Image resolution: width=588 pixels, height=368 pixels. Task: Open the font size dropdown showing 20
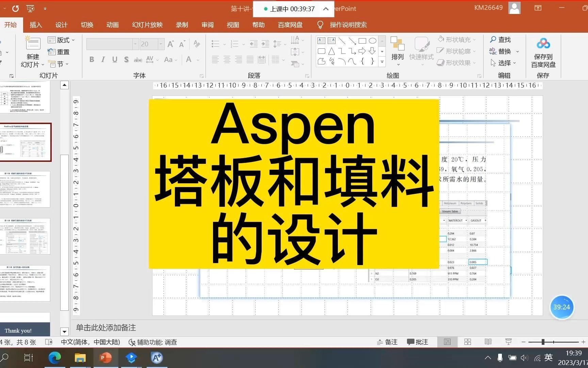161,44
